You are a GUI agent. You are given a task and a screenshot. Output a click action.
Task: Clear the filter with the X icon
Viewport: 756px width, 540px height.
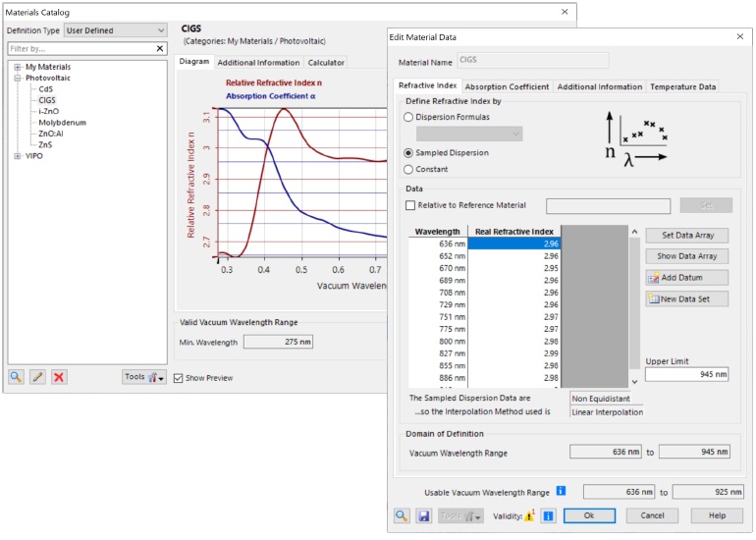tap(160, 48)
